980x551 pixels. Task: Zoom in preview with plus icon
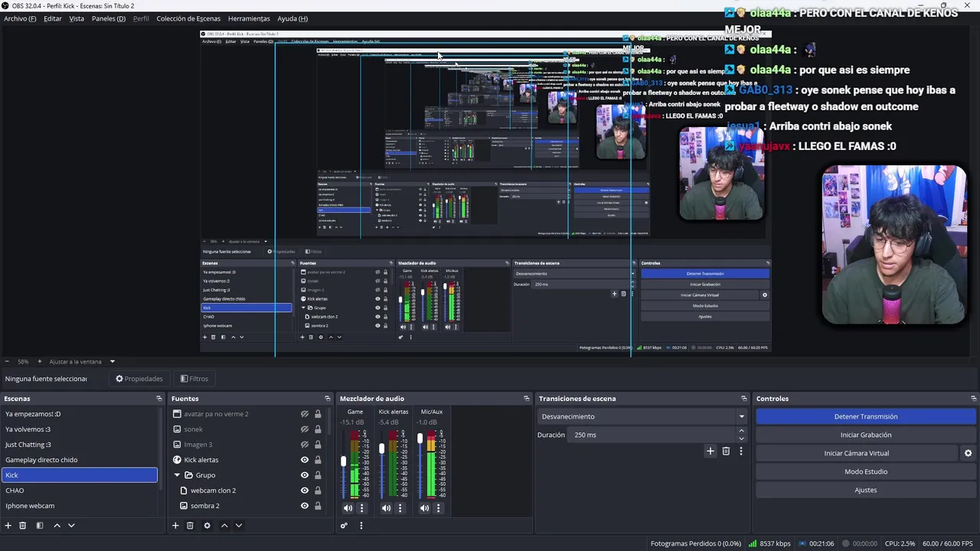[40, 361]
